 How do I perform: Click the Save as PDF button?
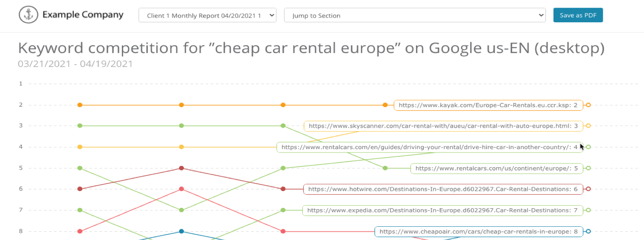[x=578, y=15]
